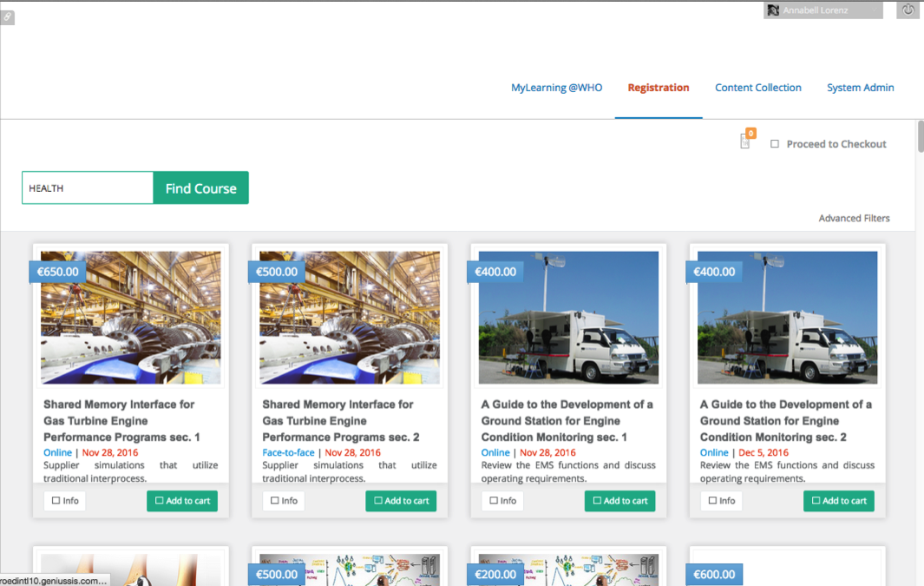Tick the Proceed to Checkout checkbox

775,144
